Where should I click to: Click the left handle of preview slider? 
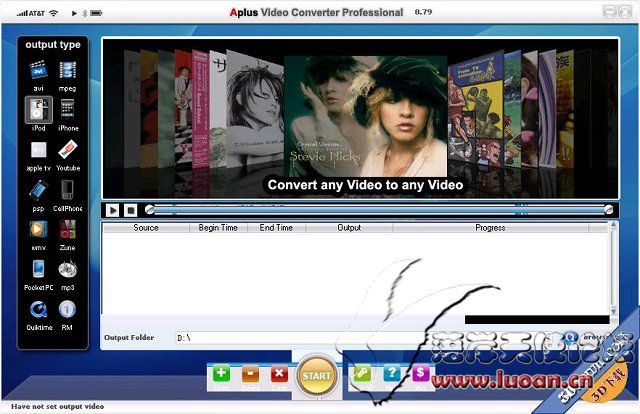pyautogui.click(x=150, y=209)
